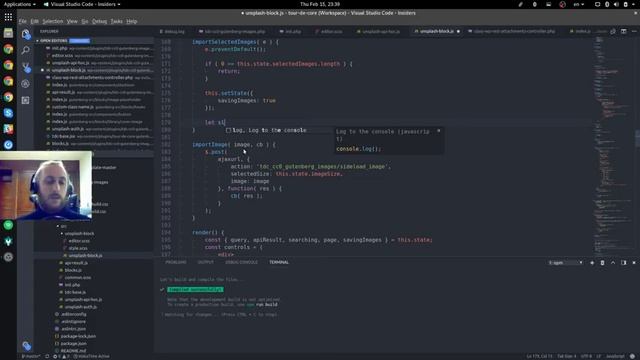Viewport: 640px width, 360px height.
Task: Synchronize changes icon in status bar
Action: [47, 356]
